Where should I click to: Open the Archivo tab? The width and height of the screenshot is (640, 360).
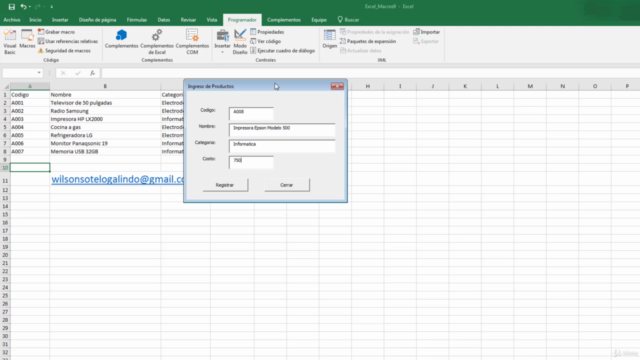[12, 20]
